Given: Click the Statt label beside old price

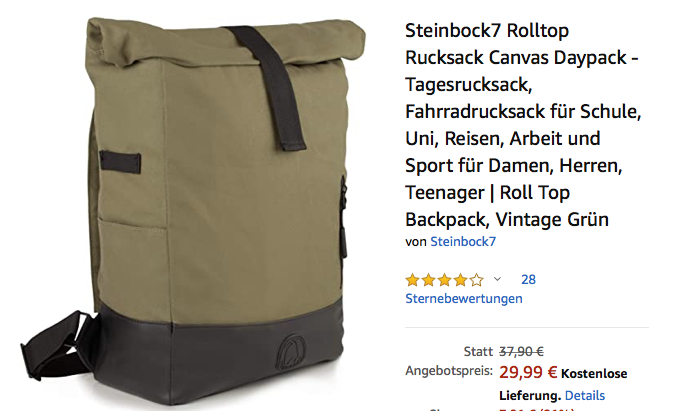Looking at the screenshot, I should (478, 352).
